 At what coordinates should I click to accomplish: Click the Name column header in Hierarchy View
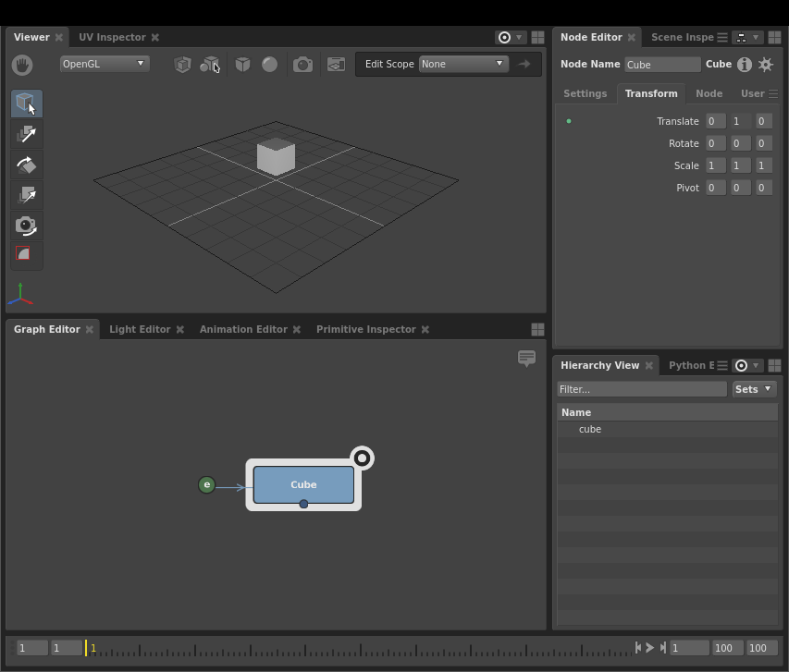tap(667, 412)
